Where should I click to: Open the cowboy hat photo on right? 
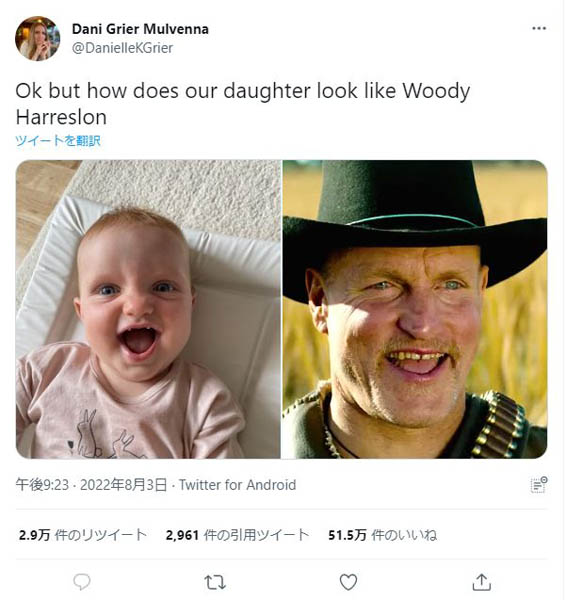pyautogui.click(x=415, y=309)
